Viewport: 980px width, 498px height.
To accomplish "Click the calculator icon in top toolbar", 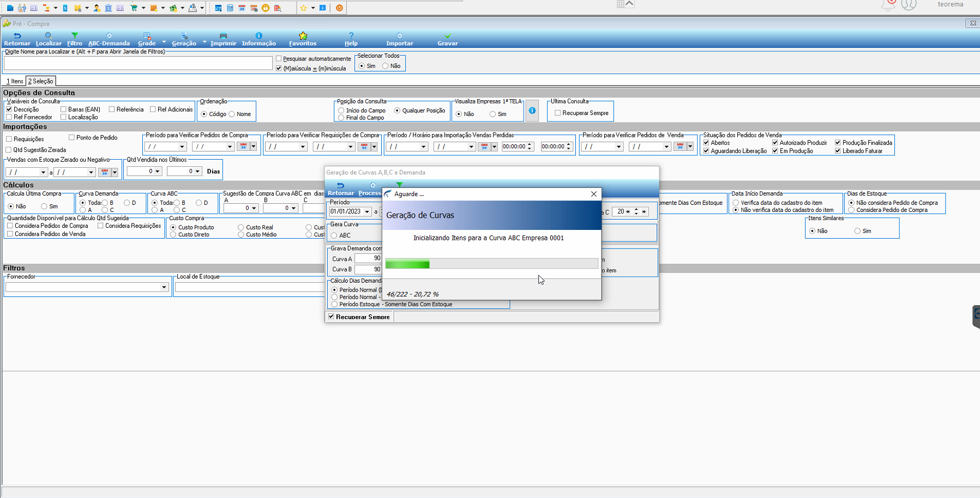I will [x=230, y=8].
